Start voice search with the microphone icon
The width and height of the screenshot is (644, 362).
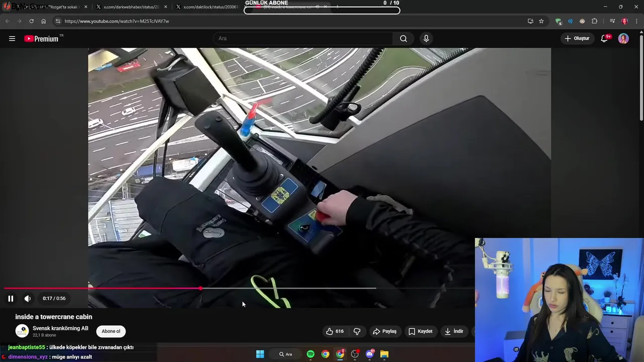click(x=426, y=38)
